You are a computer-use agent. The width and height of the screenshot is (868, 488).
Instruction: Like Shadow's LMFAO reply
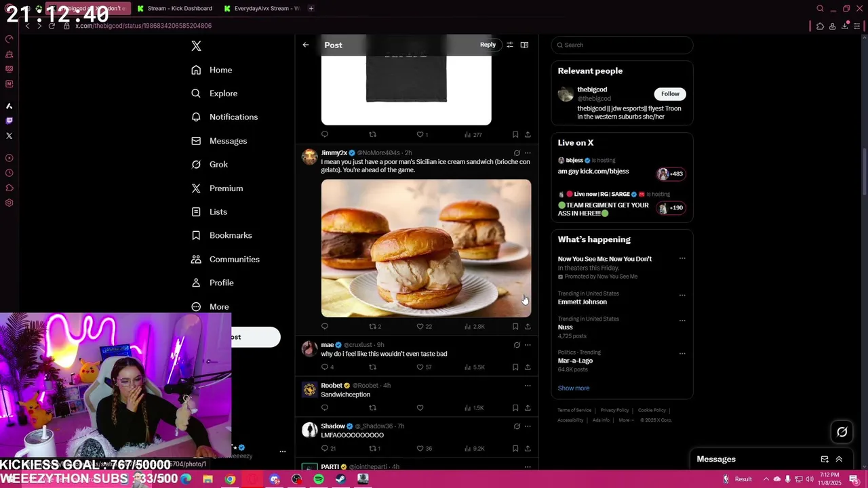click(420, 449)
